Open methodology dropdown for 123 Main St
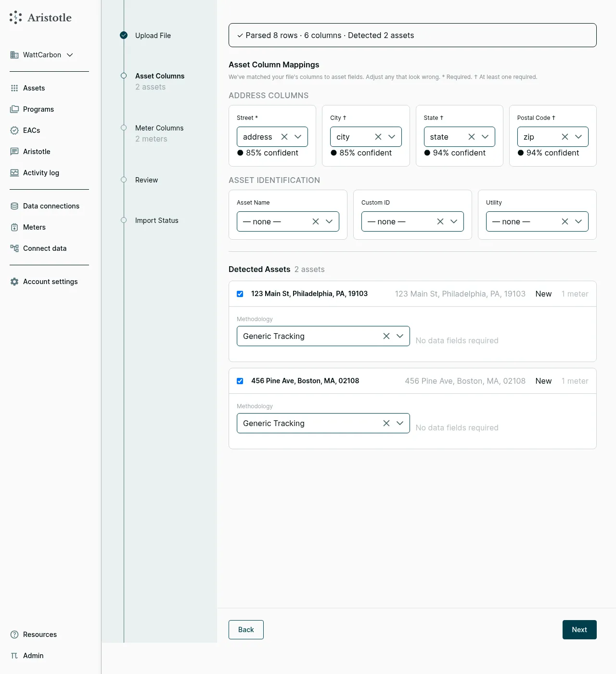The width and height of the screenshot is (616, 674). pos(400,336)
